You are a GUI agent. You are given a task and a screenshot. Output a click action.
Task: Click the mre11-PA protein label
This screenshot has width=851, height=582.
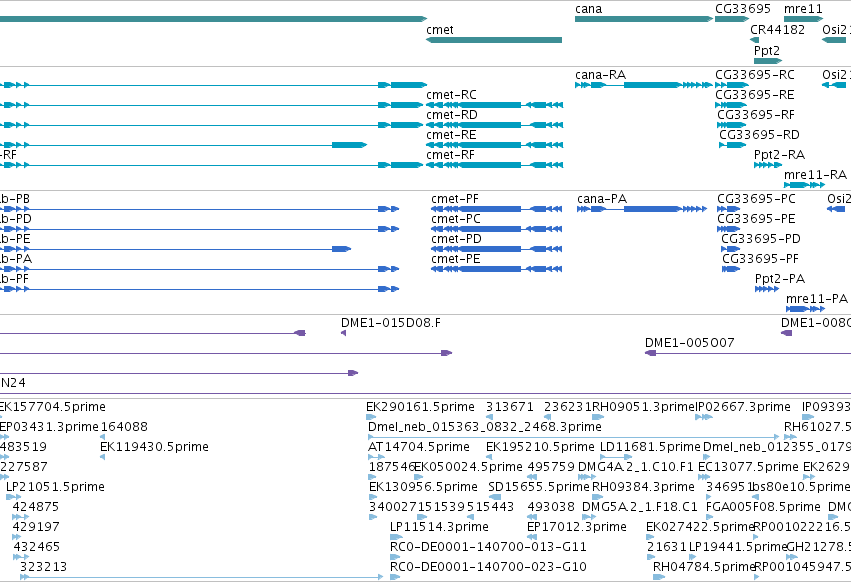(816, 299)
